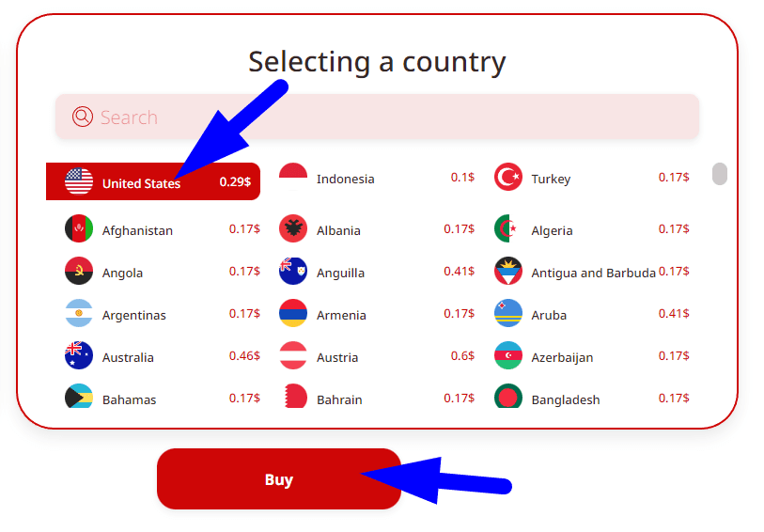Screen dimensions: 764x532
Task: Pick Austria at 0.6$
Action: (337, 357)
